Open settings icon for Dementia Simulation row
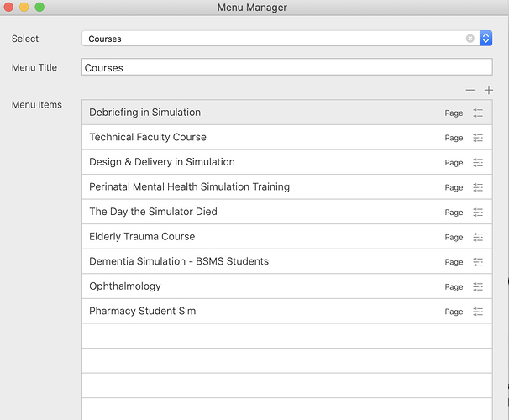Image resolution: width=509 pixels, height=420 pixels. click(478, 262)
